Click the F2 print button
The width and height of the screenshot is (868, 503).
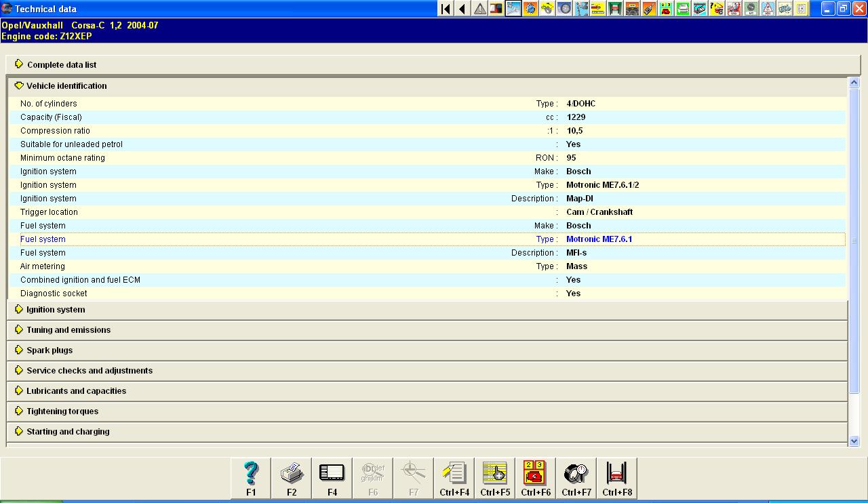[x=292, y=479]
